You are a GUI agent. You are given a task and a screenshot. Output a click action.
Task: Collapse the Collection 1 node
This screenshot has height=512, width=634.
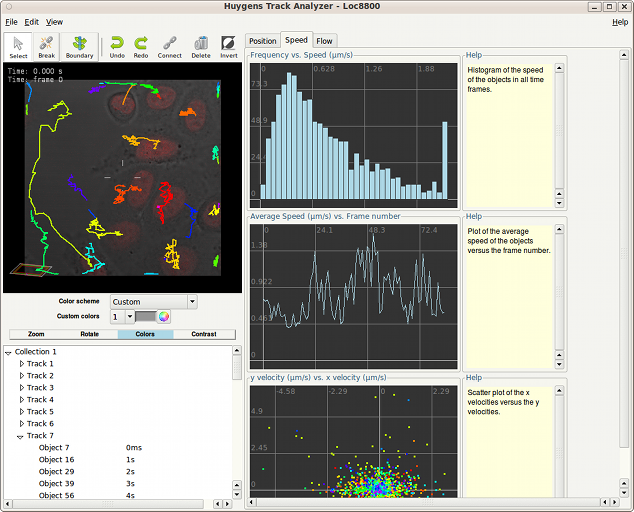(9, 352)
